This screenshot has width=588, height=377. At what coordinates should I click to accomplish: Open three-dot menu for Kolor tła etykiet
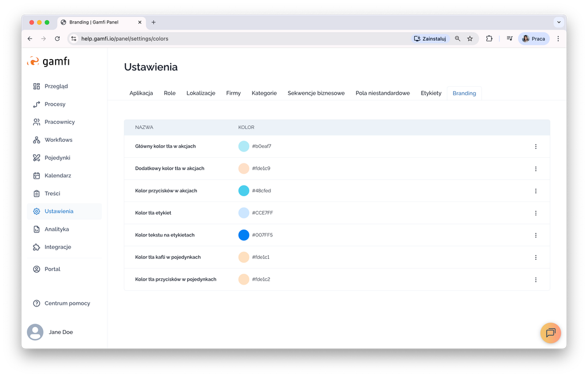point(536,213)
